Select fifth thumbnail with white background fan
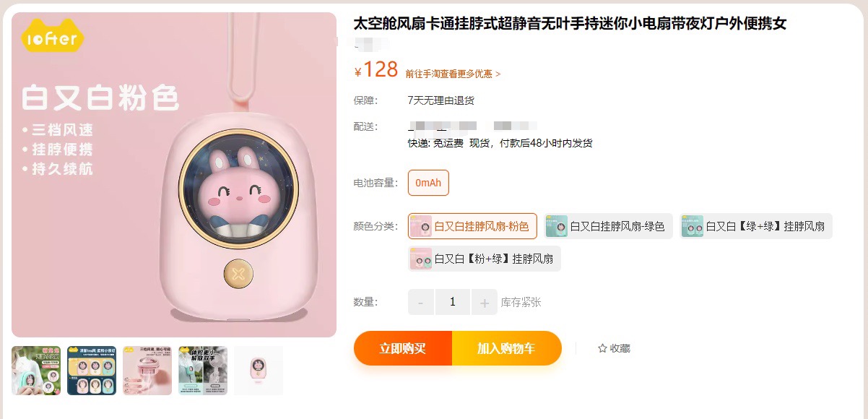 (259, 371)
